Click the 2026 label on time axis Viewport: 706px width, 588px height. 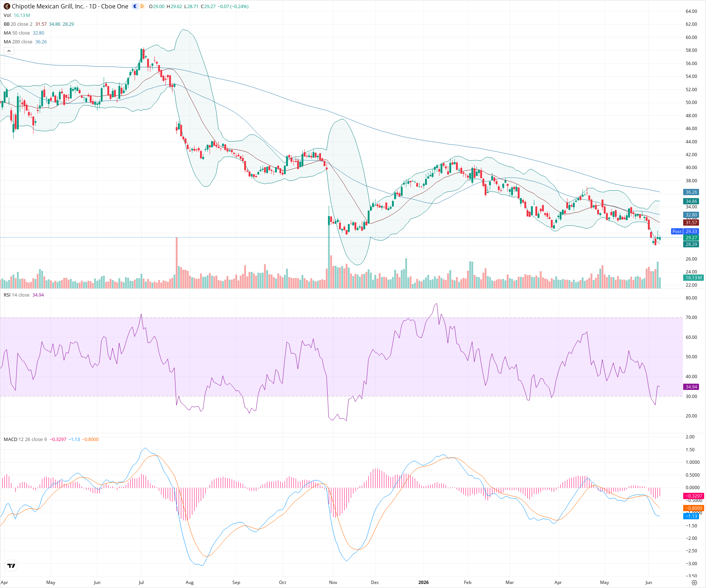[423, 582]
